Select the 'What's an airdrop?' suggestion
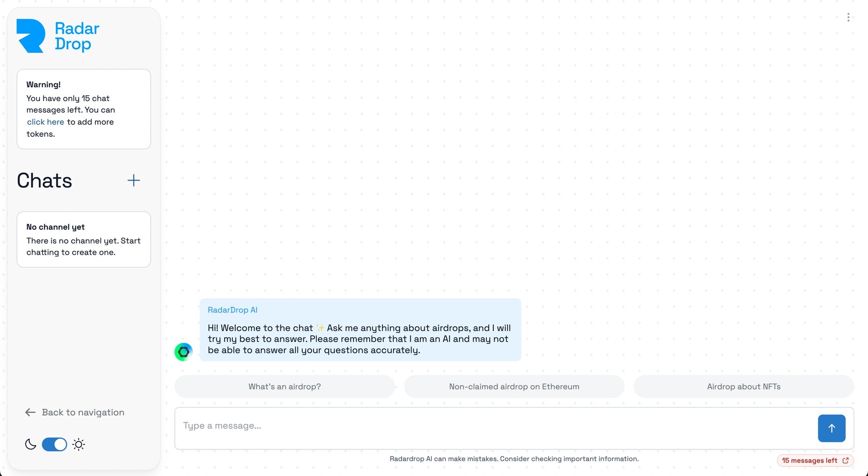 (284, 386)
